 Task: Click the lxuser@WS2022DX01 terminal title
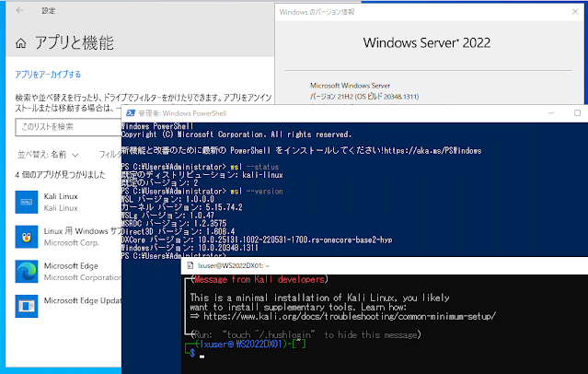click(x=233, y=265)
